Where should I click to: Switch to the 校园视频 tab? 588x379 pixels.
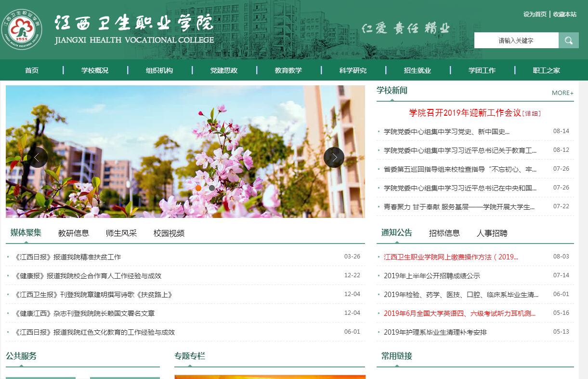(169, 233)
